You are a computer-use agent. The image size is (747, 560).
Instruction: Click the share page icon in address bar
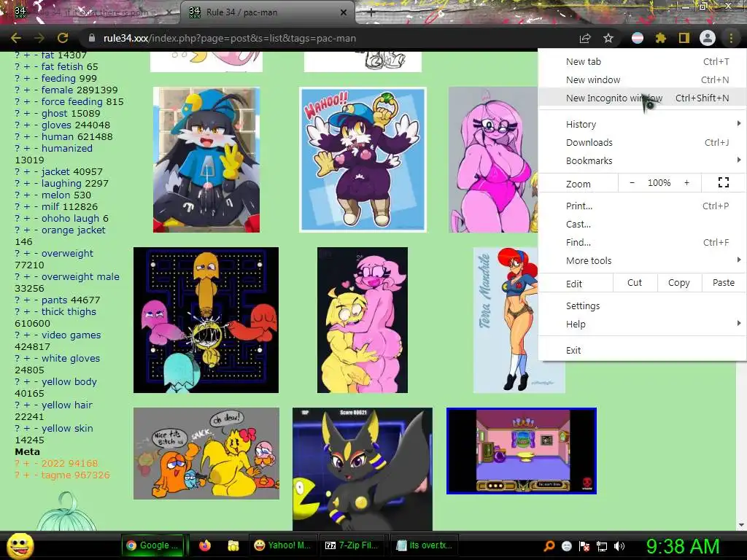[585, 38]
